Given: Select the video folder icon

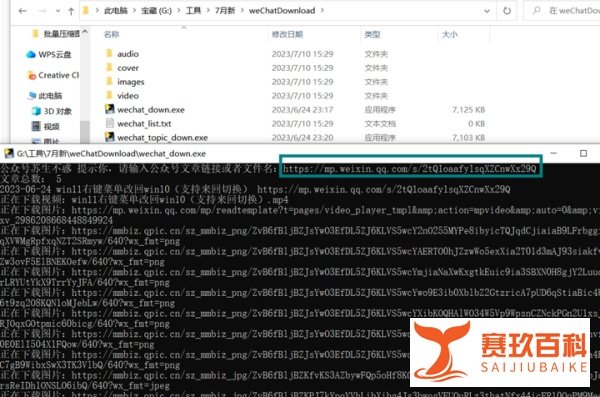Looking at the screenshot, I should tap(109, 95).
